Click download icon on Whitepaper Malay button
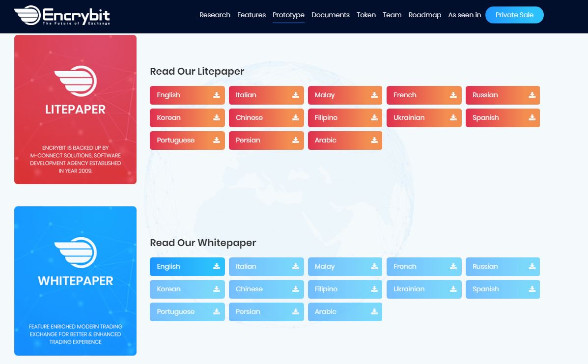 (x=374, y=266)
